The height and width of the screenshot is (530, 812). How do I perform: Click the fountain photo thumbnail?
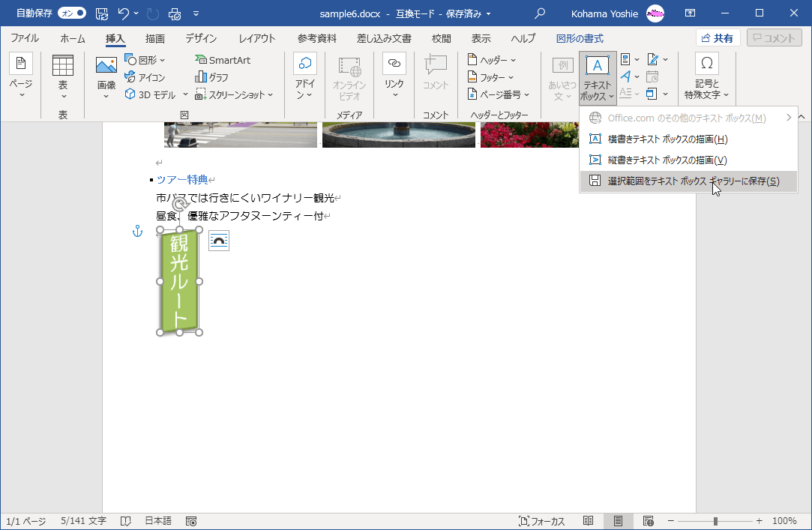399,135
